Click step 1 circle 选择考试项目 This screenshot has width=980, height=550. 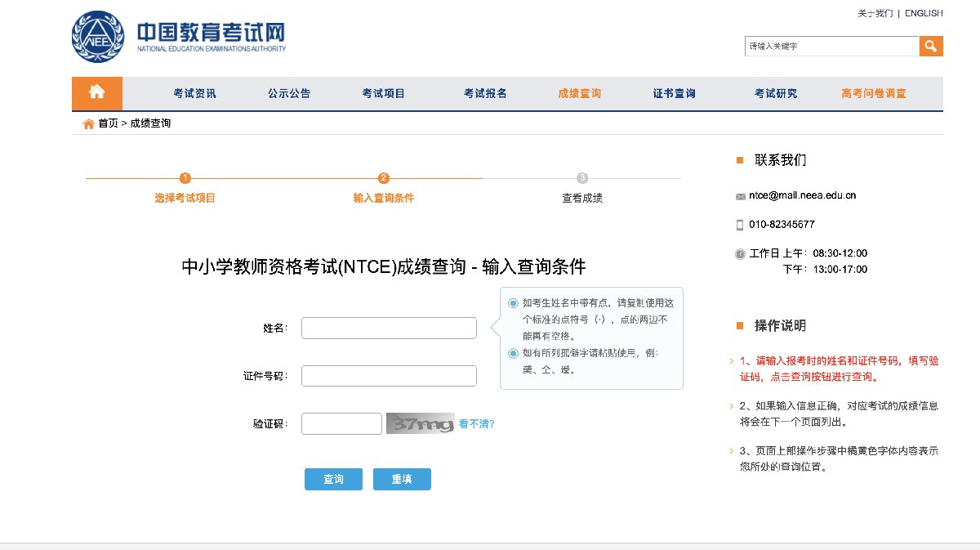click(185, 178)
